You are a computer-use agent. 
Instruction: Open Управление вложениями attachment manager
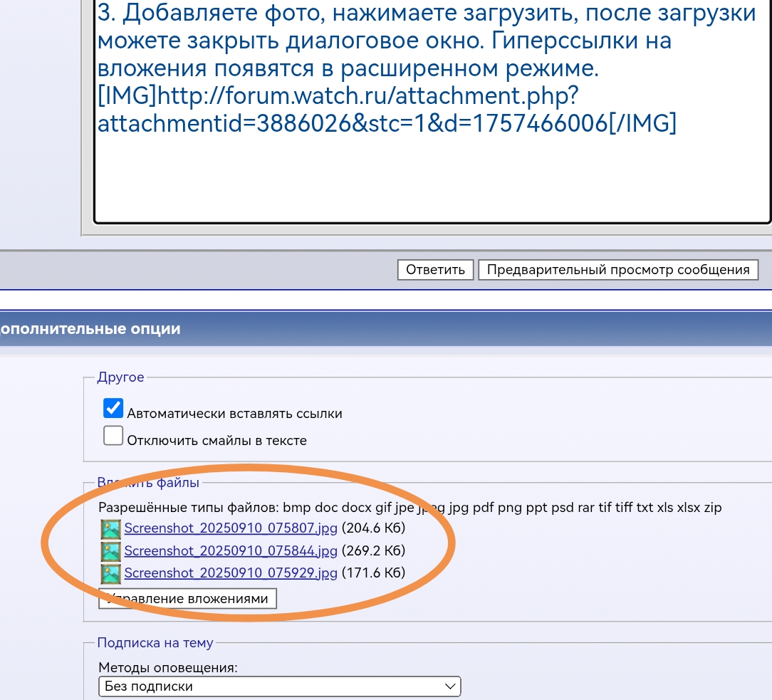[188, 598]
